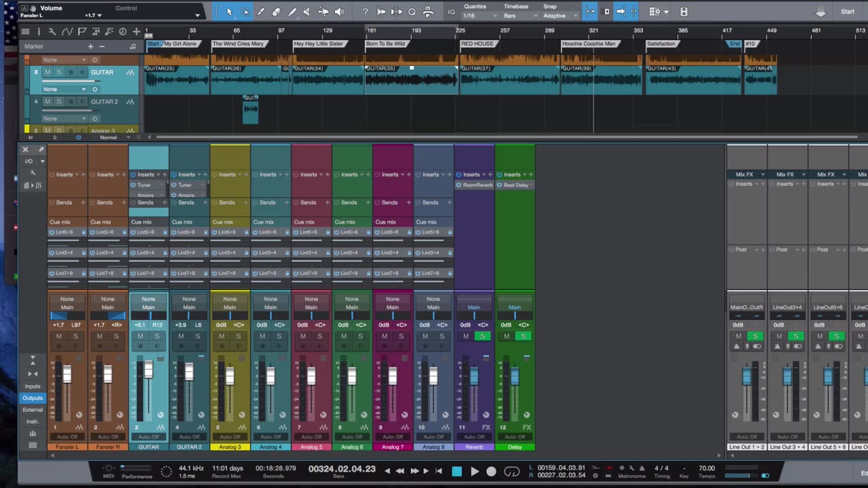Image resolution: width=868 pixels, height=488 pixels.
Task: Click Auto: Off on GUITAR channel
Action: (149, 436)
